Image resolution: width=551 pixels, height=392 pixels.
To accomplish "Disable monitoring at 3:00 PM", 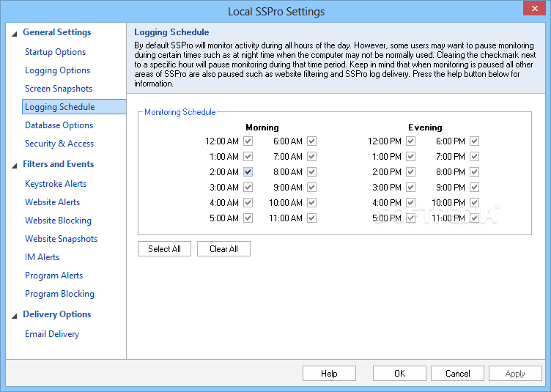I will (411, 188).
